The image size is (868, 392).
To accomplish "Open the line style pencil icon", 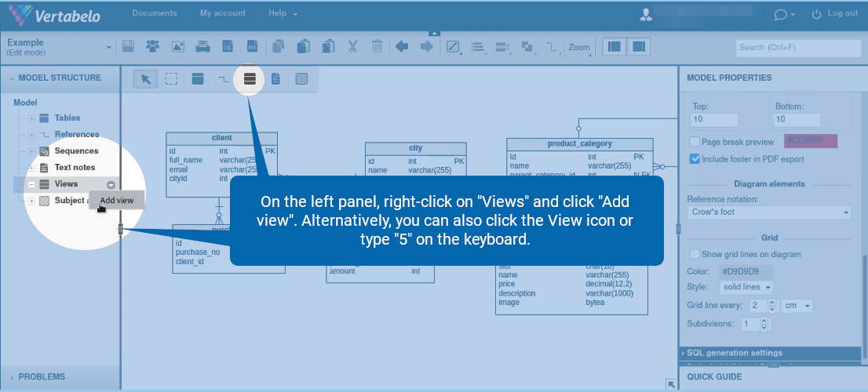I will 454,48.
